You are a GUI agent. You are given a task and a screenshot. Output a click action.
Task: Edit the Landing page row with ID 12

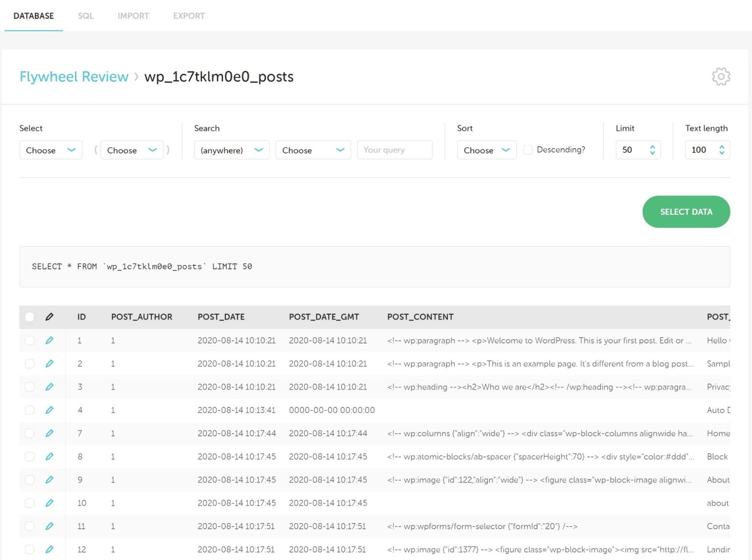pos(50,549)
